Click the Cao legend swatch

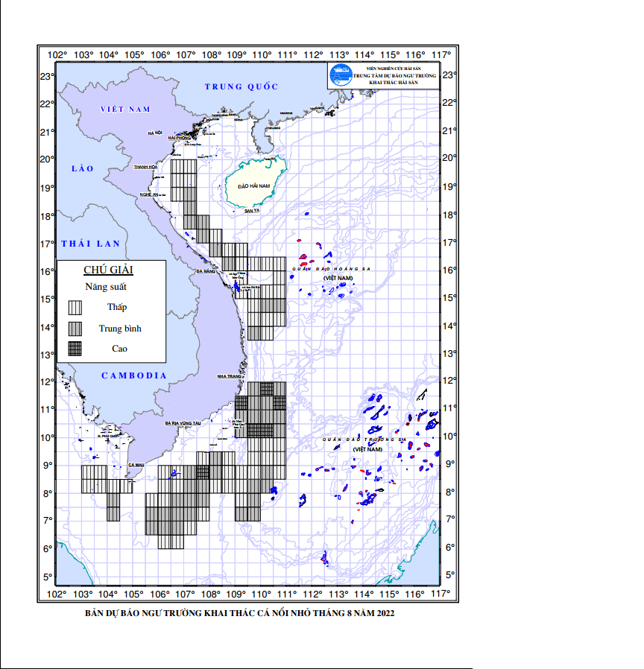pos(75,349)
